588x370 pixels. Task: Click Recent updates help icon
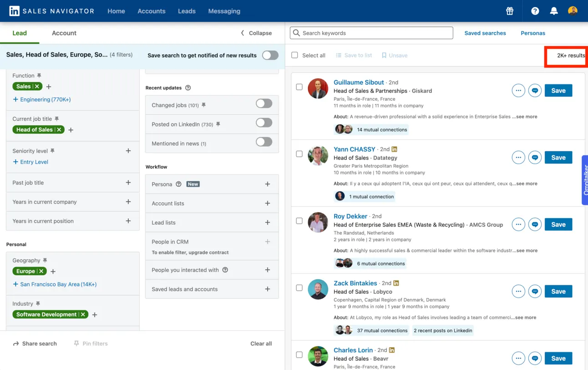[x=188, y=87]
